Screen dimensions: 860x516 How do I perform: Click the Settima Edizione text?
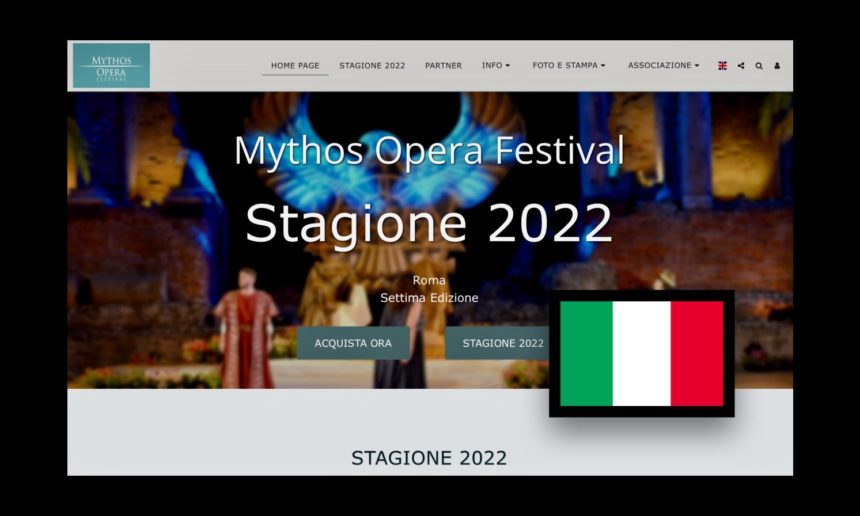tap(429, 298)
